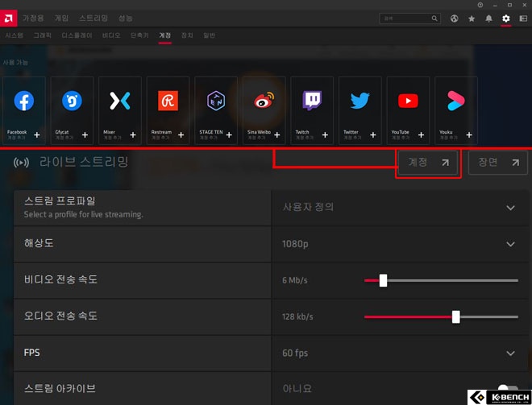Add Mixer account with plus button
This screenshot has width=532, height=405.
click(x=133, y=135)
